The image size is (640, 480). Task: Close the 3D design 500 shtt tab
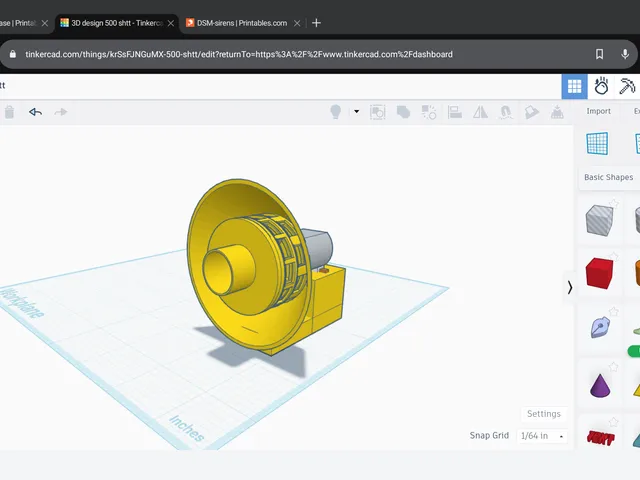[x=171, y=23]
